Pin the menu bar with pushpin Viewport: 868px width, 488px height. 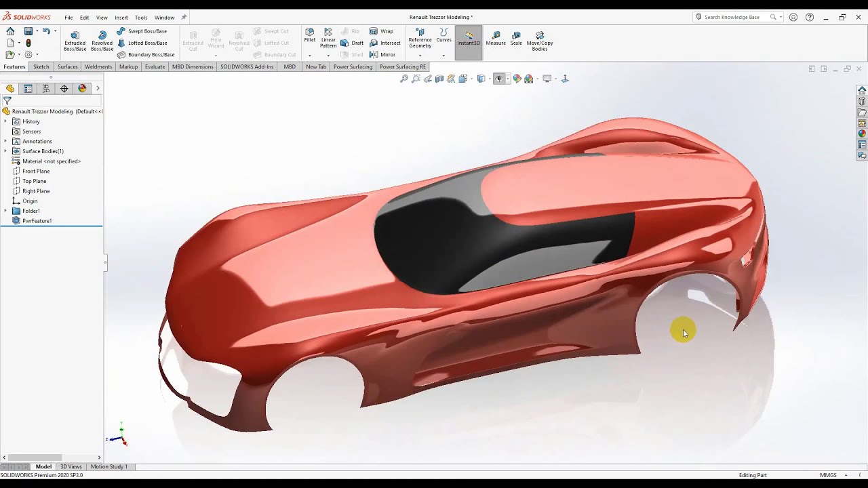[x=184, y=17]
